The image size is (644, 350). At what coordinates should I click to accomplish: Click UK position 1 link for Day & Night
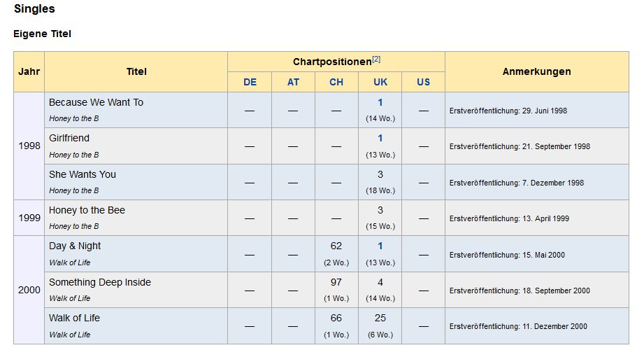pyautogui.click(x=380, y=246)
